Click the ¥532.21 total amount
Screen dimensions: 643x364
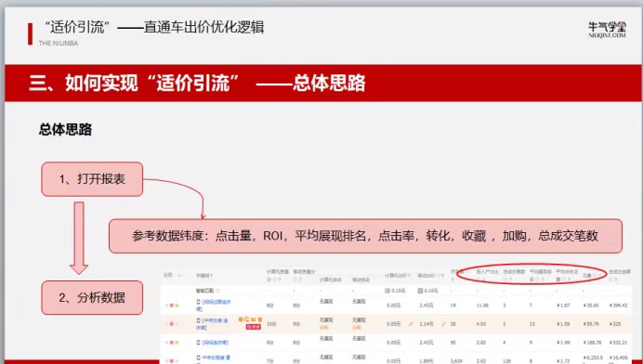[x=619, y=343]
